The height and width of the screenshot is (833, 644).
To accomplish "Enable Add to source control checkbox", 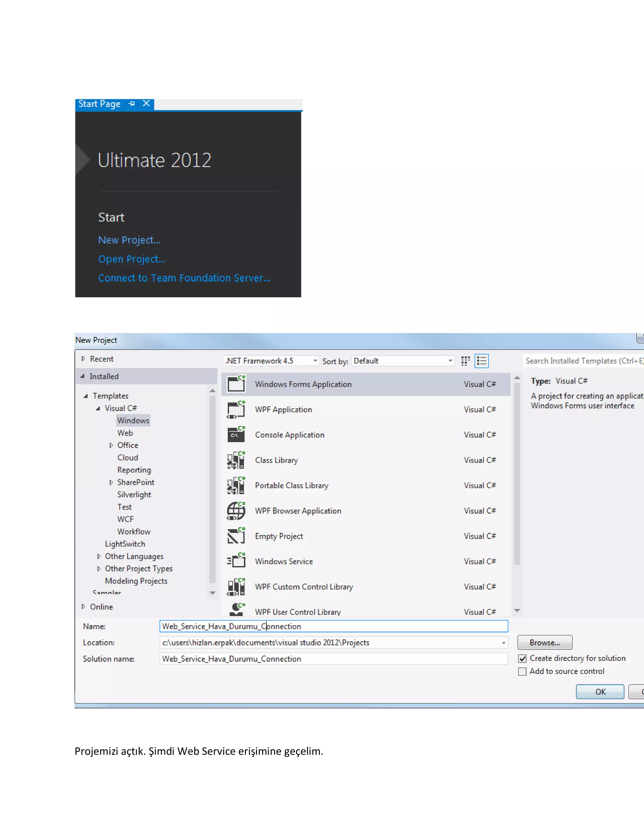I will 522,671.
